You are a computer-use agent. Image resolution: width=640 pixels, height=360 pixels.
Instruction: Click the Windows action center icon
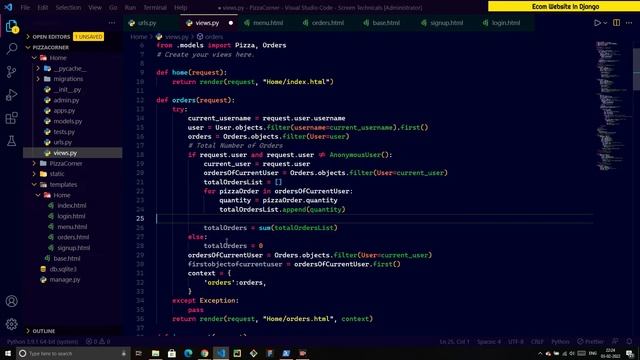[630, 353]
